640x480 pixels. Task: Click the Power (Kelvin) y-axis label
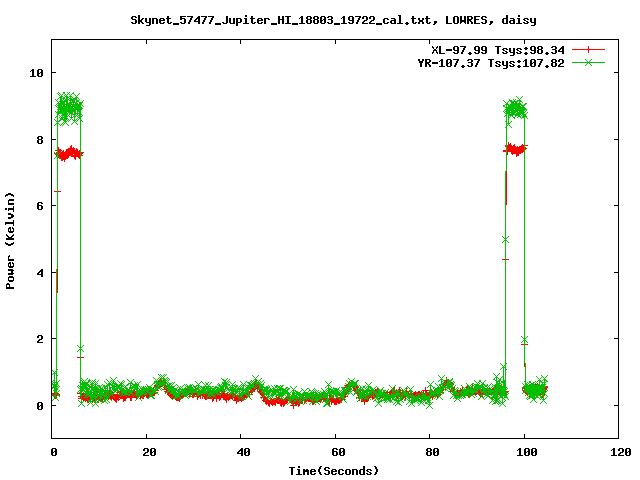10,241
